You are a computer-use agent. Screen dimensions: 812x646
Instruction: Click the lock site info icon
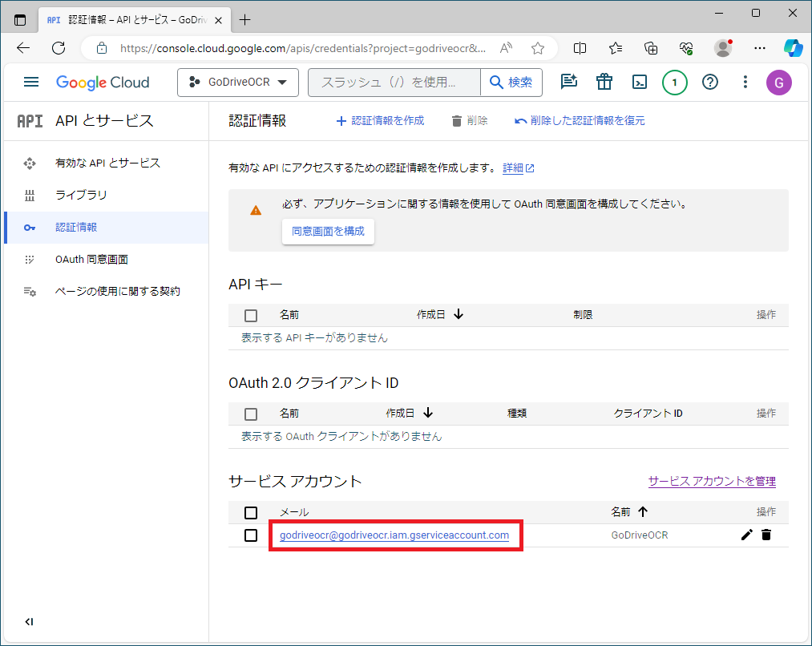(x=102, y=48)
